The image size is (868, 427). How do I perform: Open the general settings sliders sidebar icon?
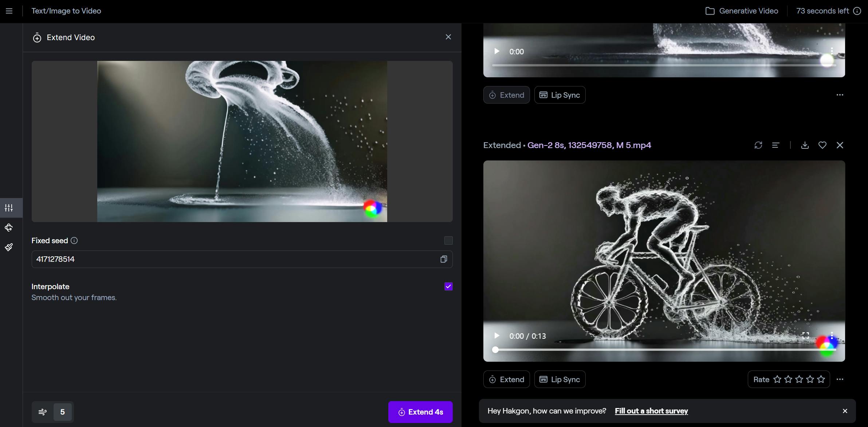coord(9,208)
